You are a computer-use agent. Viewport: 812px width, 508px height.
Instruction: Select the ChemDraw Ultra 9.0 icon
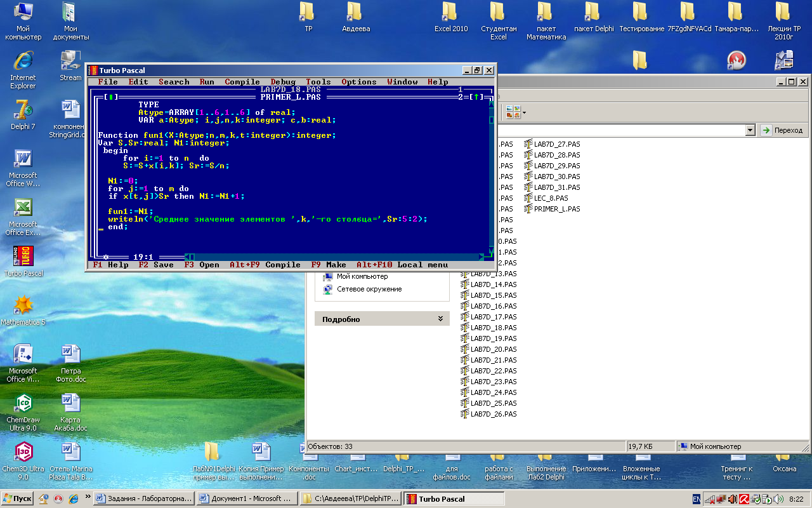pos(23,413)
